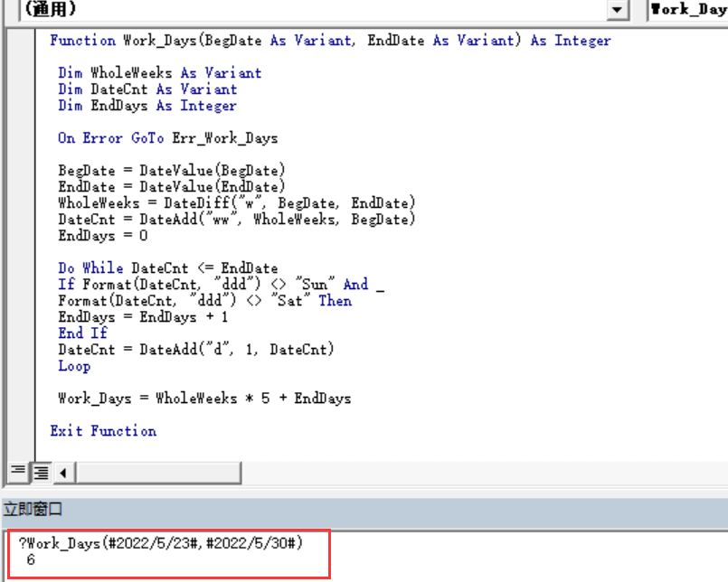Click the horizontal scrollbar thumb

click(x=158, y=473)
